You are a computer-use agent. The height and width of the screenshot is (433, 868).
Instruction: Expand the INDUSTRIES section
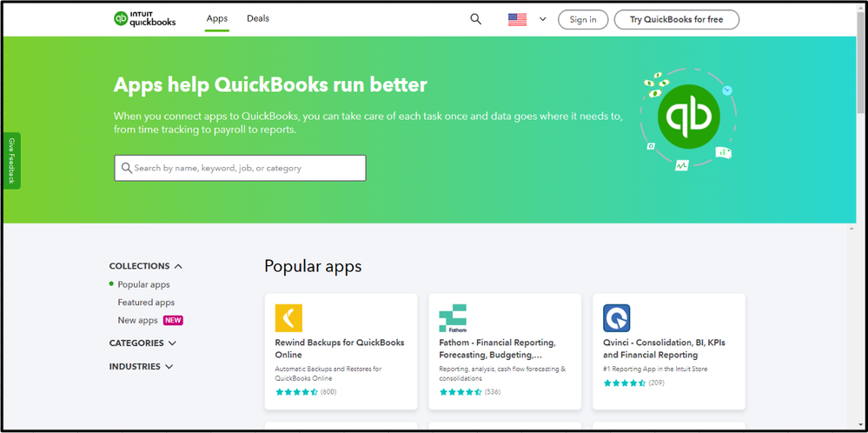(x=141, y=367)
